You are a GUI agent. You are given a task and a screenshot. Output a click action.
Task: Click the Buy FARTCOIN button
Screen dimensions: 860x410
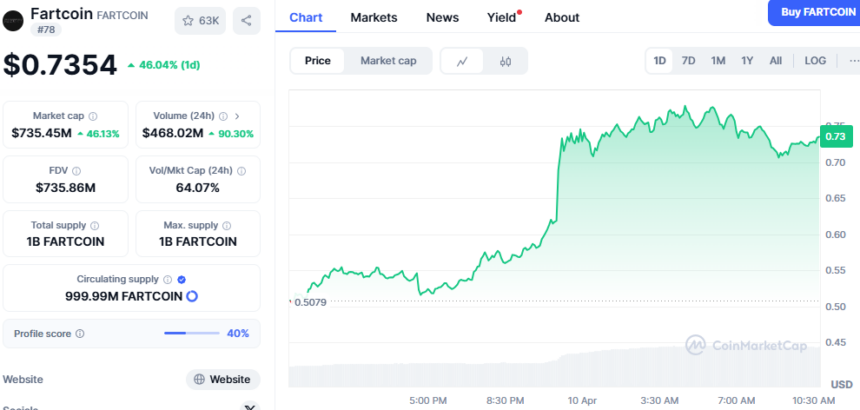click(815, 12)
